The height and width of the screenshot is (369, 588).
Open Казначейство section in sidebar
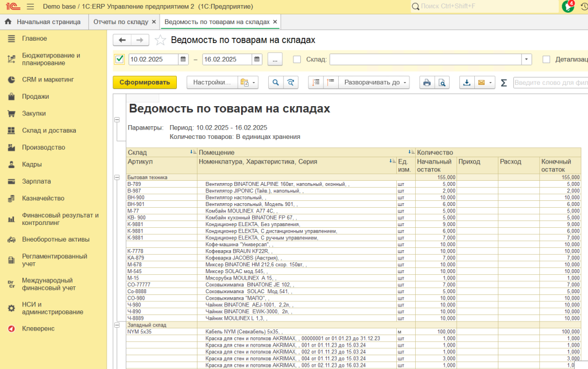43,198
